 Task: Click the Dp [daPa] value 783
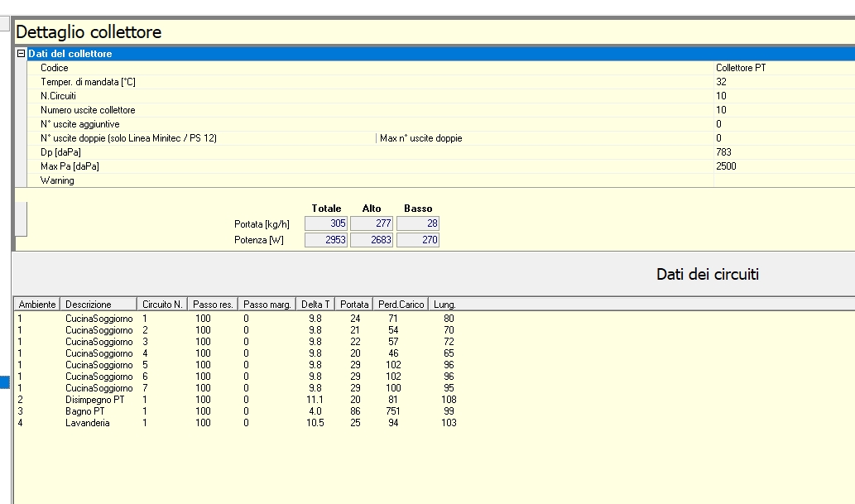tap(723, 152)
